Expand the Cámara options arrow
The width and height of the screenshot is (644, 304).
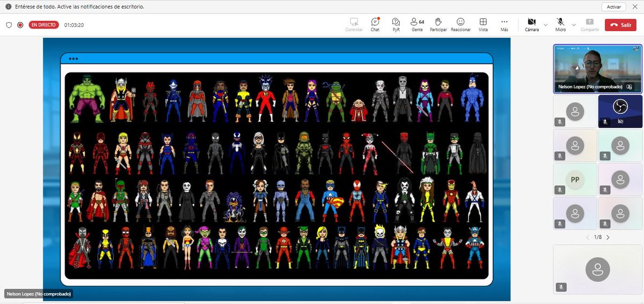coord(546,25)
